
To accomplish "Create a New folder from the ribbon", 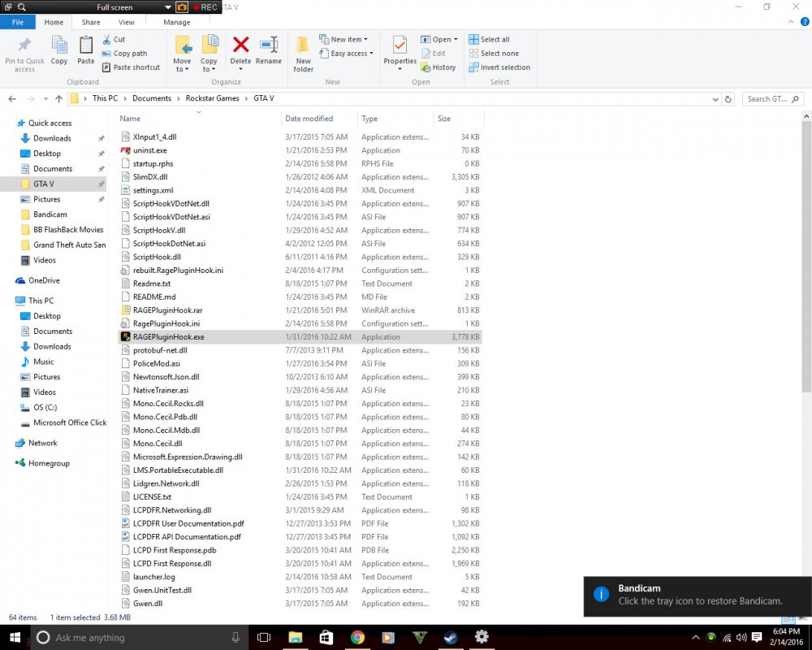I will point(303,54).
